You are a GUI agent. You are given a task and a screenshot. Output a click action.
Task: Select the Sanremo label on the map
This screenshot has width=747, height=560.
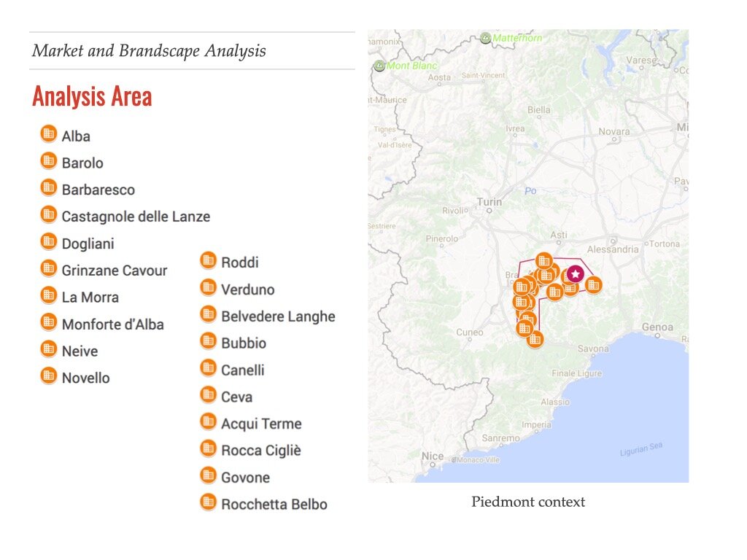tap(500, 438)
